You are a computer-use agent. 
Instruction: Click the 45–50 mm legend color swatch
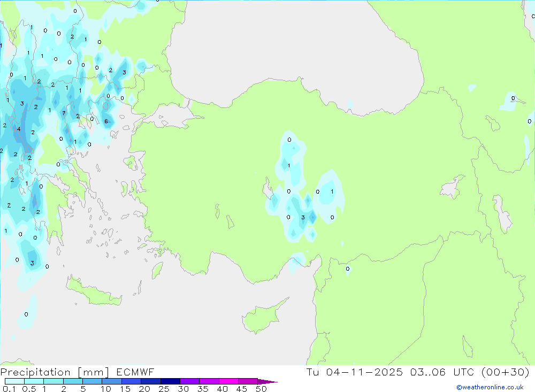(x=248, y=381)
